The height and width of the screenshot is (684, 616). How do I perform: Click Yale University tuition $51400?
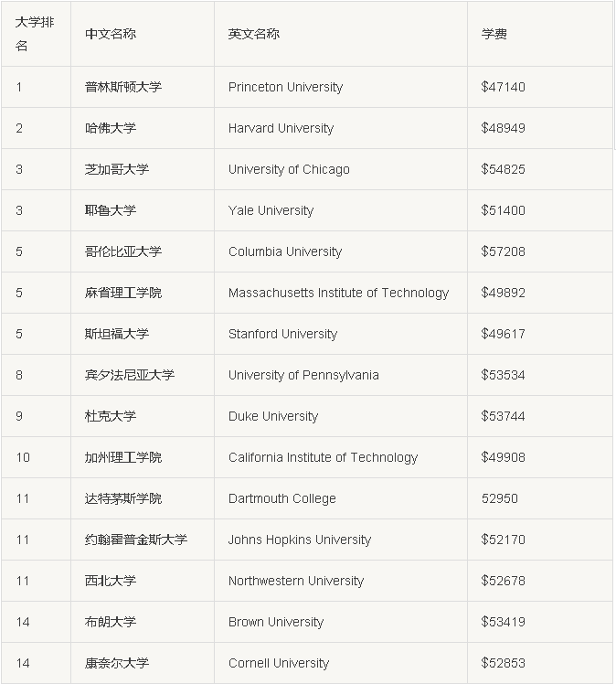coord(503,210)
